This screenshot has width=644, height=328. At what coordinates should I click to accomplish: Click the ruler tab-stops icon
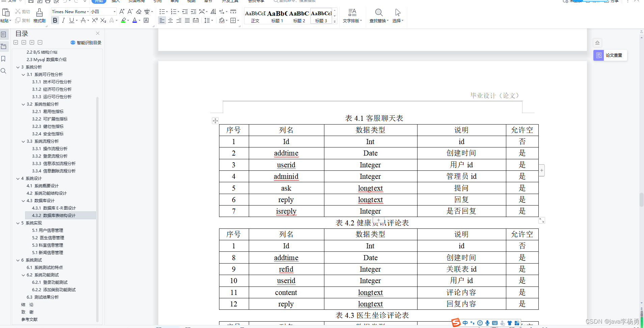coord(233,12)
